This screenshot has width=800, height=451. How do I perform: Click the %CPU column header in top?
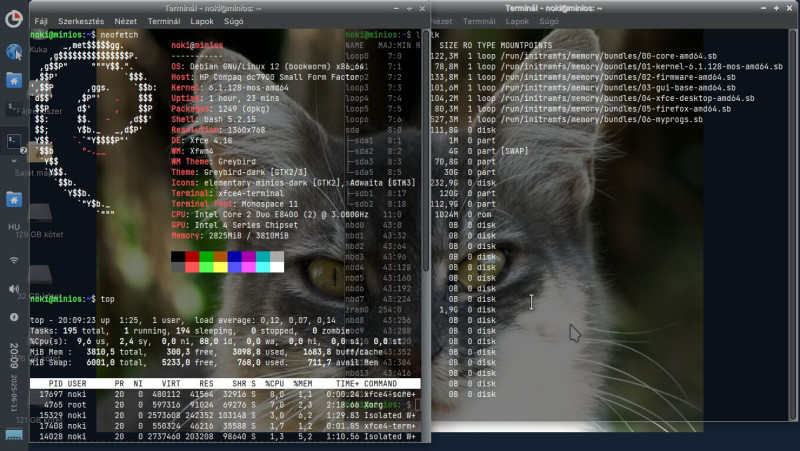click(x=274, y=384)
